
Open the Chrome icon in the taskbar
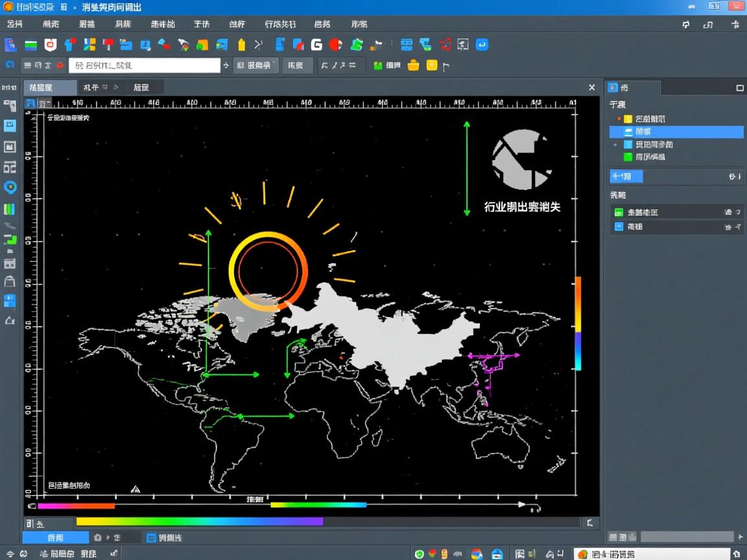click(477, 554)
